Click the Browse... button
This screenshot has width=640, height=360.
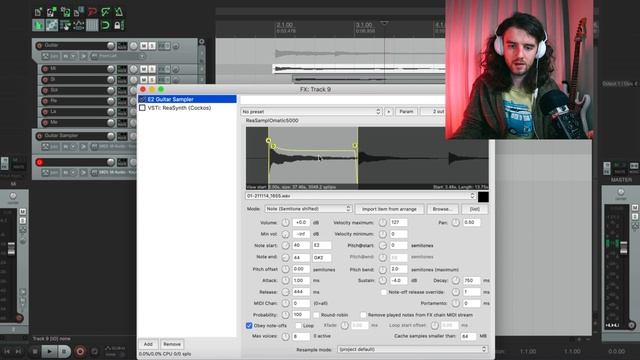coord(442,209)
